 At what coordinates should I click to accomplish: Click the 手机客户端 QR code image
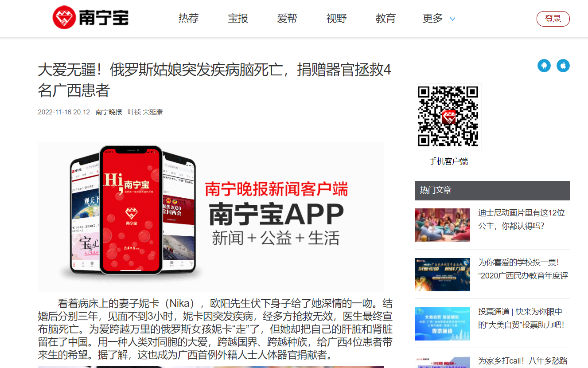tap(448, 117)
